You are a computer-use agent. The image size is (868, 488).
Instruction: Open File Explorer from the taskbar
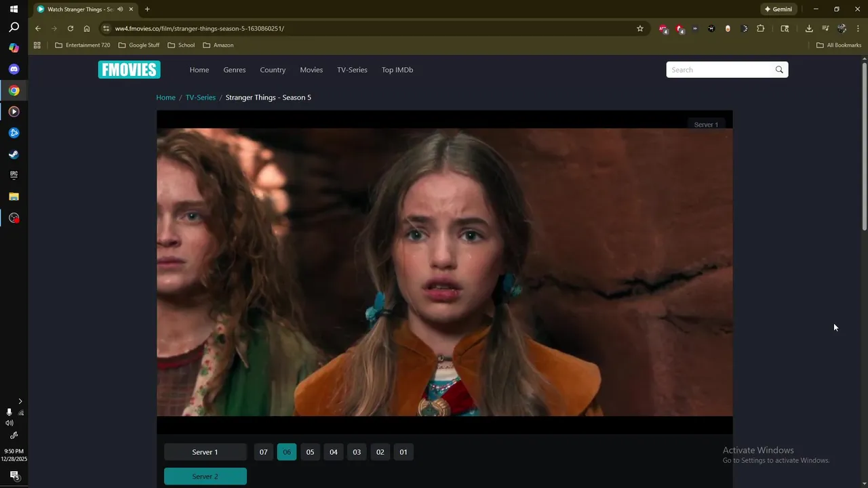[14, 197]
